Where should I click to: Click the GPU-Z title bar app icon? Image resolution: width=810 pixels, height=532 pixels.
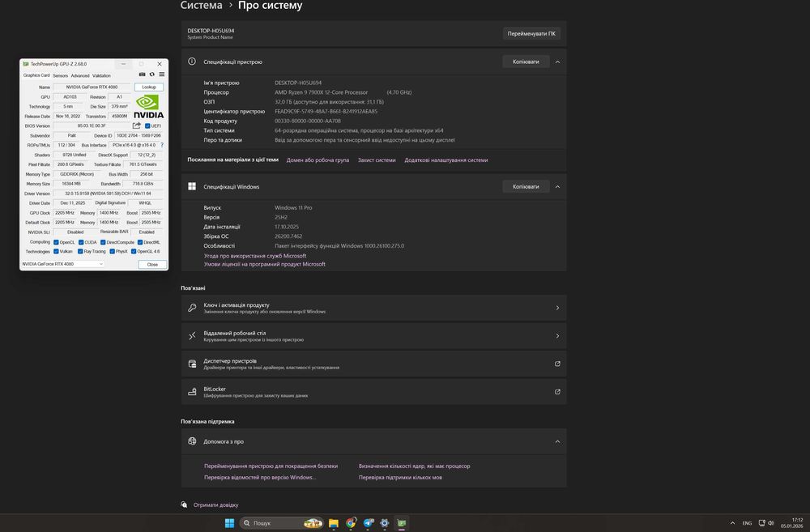(x=25, y=64)
